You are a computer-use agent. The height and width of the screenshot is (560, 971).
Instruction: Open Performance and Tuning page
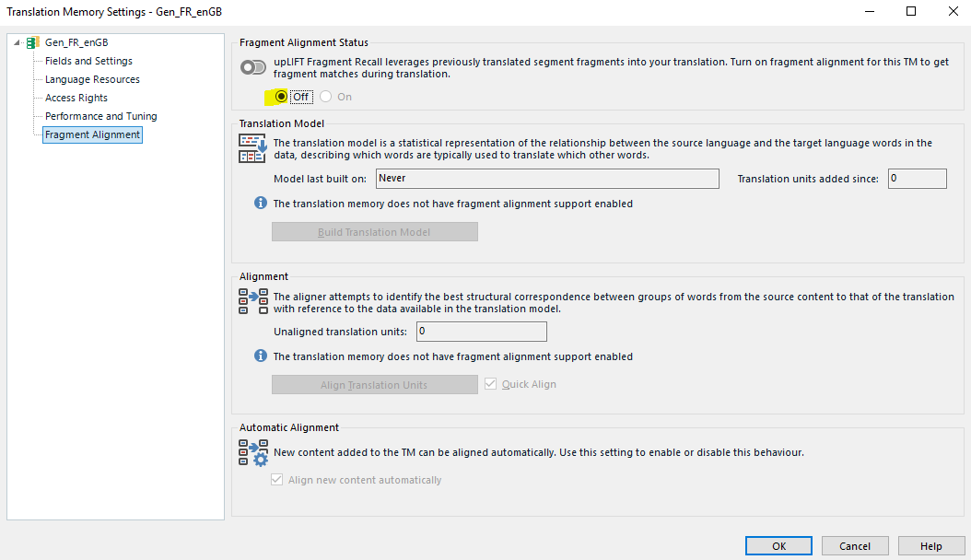point(100,116)
